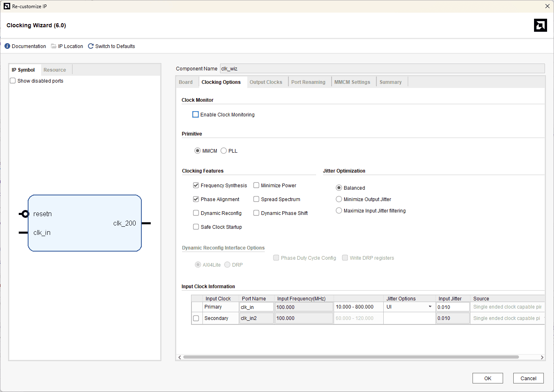The width and height of the screenshot is (554, 392).
Task: Open the Documentation info icon
Action: tap(7, 46)
